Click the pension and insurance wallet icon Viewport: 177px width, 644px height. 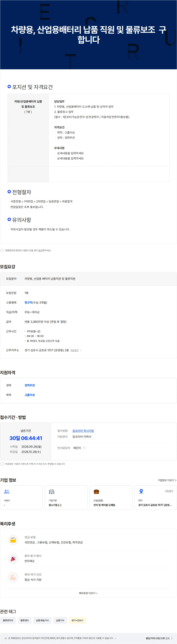[13, 540]
